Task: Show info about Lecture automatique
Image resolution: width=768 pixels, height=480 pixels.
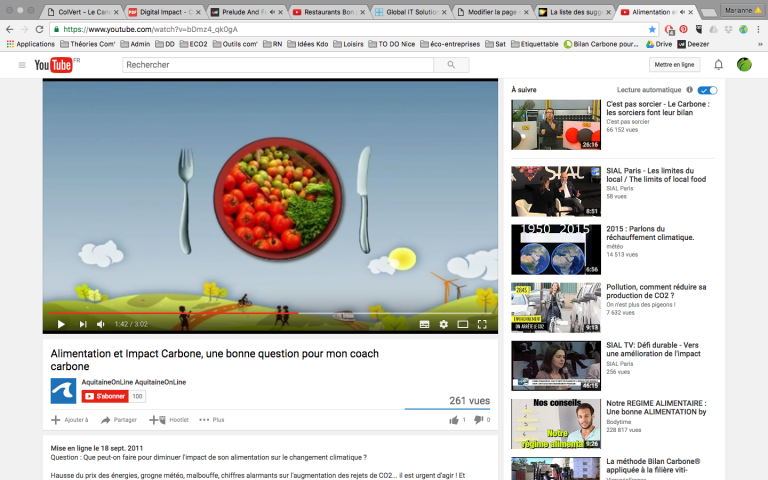Action: pos(690,90)
